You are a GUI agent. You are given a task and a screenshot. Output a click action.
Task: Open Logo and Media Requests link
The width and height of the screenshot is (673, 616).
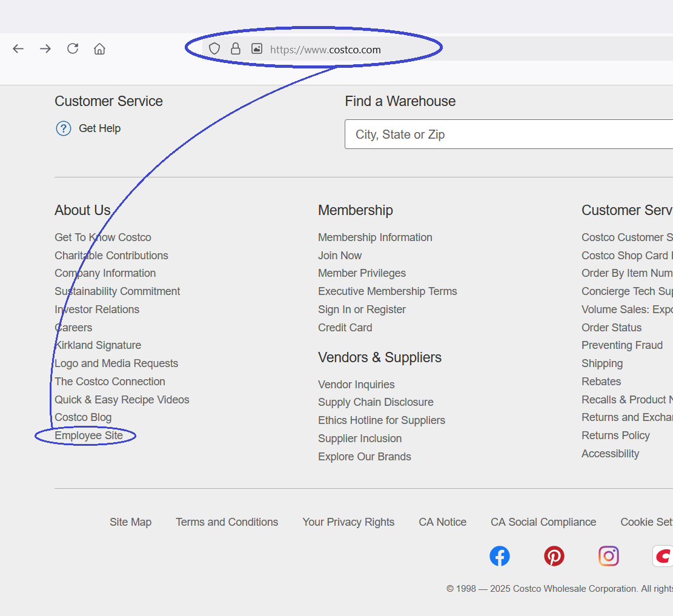(x=116, y=363)
